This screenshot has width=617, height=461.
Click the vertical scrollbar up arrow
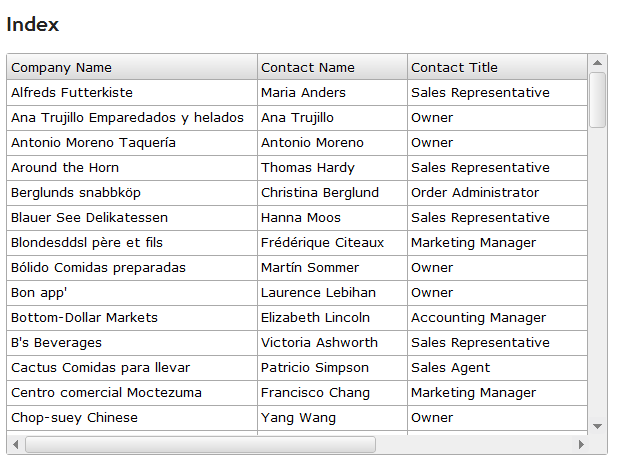click(x=598, y=62)
